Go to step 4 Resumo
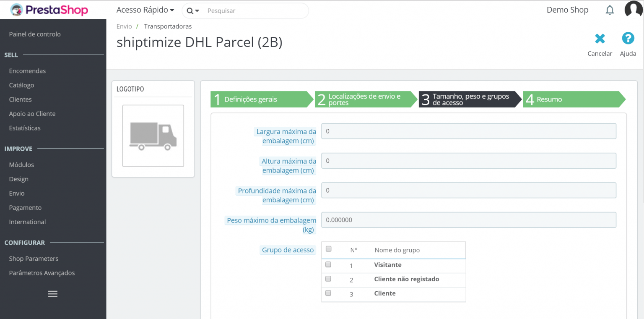 (x=574, y=99)
